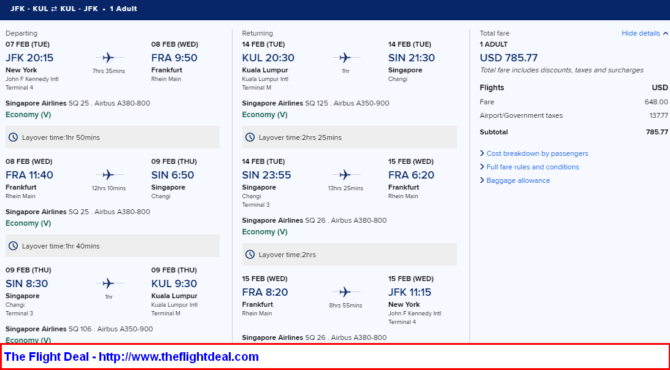Click the round-trip arrows icon in route header

coord(54,9)
